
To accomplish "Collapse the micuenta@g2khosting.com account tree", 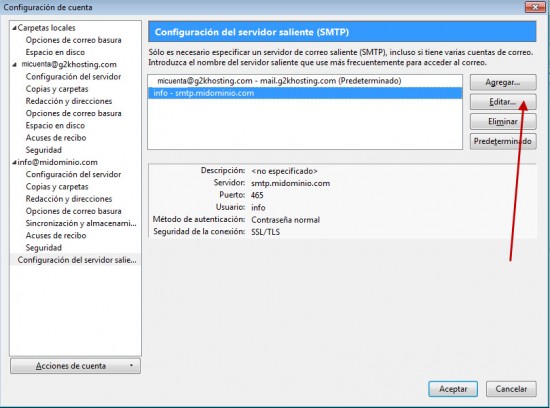I will pyautogui.click(x=14, y=65).
